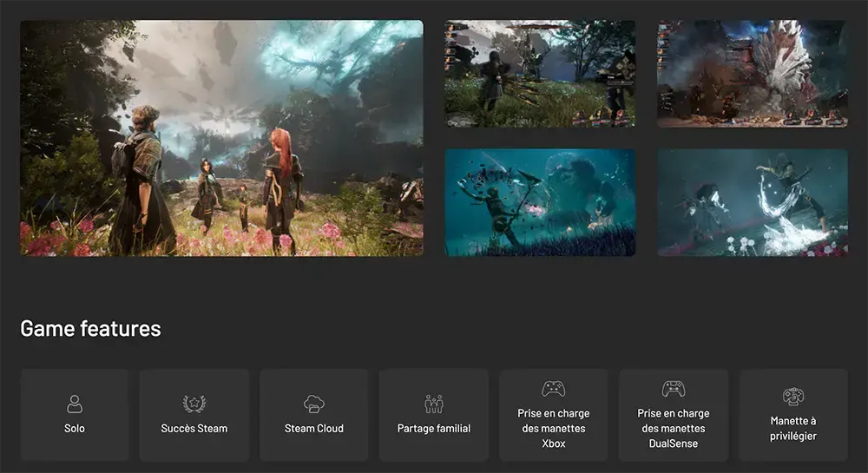The image size is (868, 473).
Task: Open the white water splash attack thumbnail
Action: [753, 202]
